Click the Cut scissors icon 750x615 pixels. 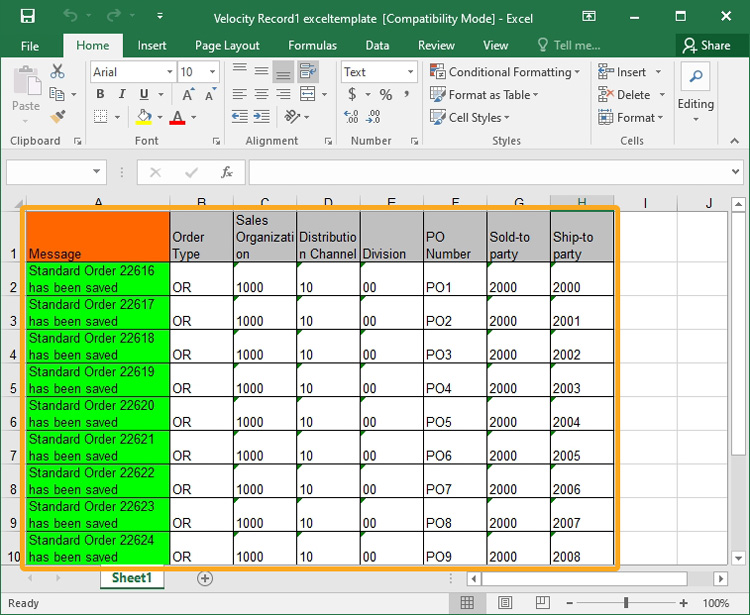[x=57, y=72]
